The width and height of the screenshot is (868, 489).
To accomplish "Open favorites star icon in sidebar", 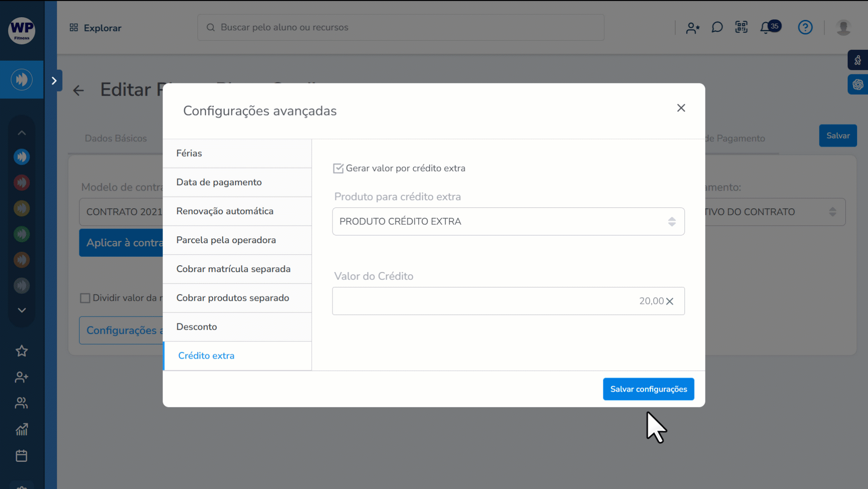I will pyautogui.click(x=21, y=351).
